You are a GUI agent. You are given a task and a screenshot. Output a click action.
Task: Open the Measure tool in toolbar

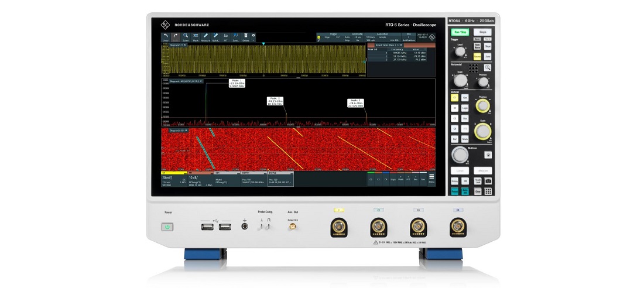(x=205, y=37)
